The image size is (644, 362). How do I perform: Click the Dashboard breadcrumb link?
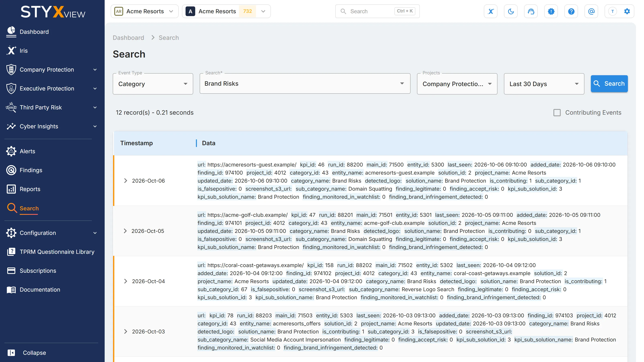(128, 38)
